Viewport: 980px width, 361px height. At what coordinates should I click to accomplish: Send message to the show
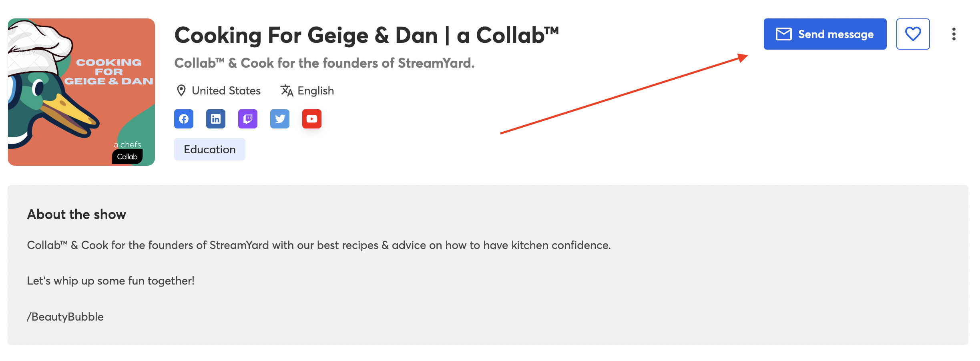pyautogui.click(x=825, y=34)
